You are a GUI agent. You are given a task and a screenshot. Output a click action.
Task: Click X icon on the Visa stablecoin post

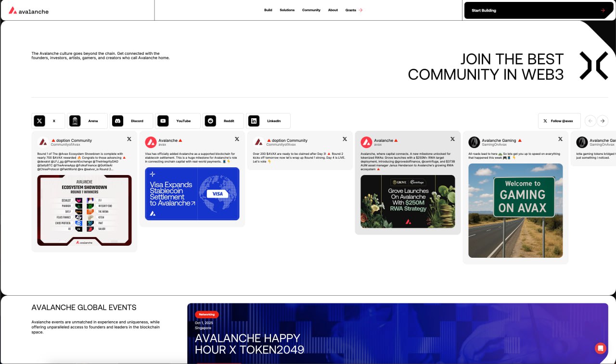tap(237, 139)
